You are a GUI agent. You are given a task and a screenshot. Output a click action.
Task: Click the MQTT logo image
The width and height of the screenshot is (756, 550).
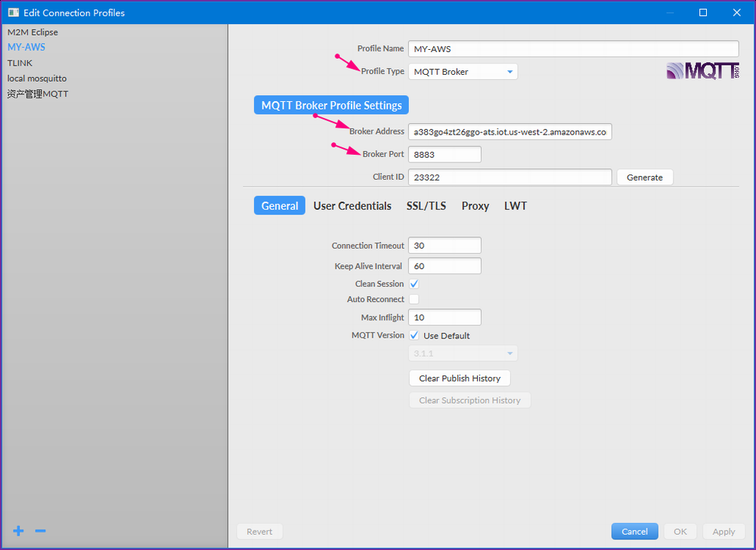click(x=702, y=71)
